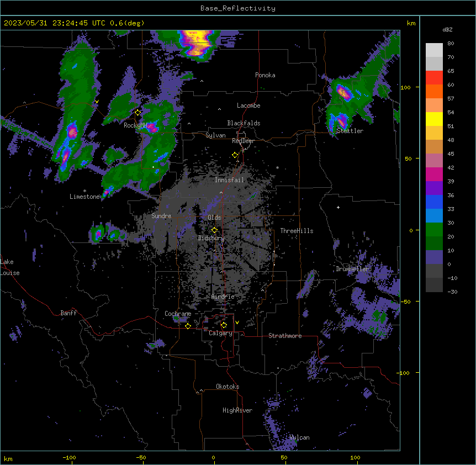
Task: Select the orange legend swatch between 60 and 57
Action: point(434,91)
